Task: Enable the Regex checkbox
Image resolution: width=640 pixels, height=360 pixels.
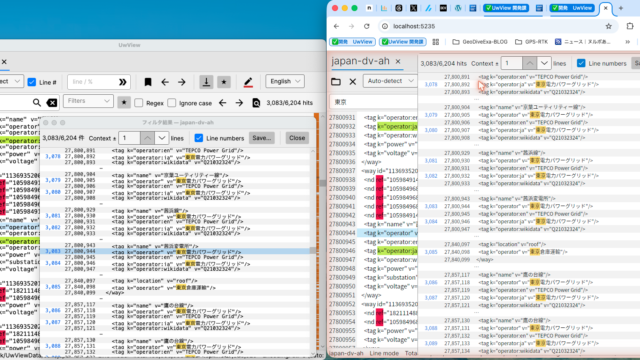Action: [139, 103]
